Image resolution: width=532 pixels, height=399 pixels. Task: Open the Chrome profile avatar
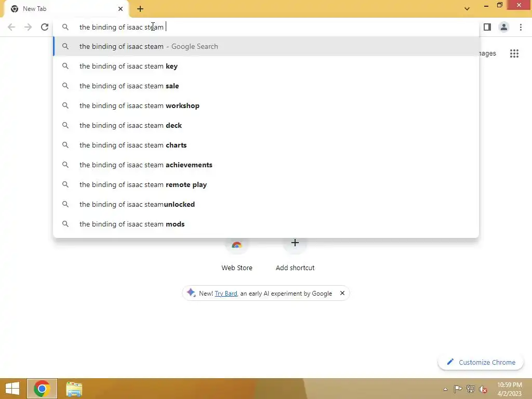pyautogui.click(x=504, y=27)
